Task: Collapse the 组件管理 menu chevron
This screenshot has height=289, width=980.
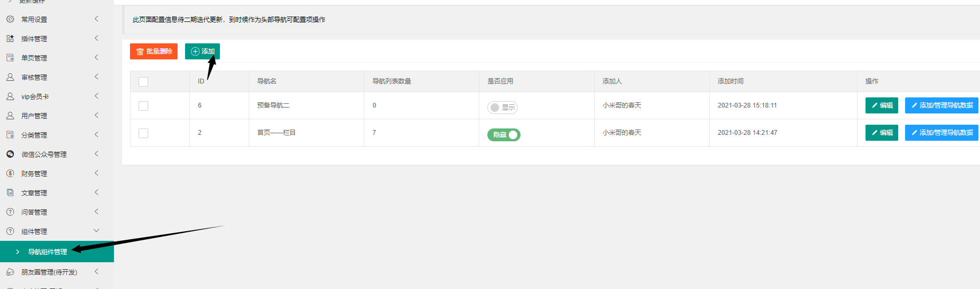Action: (96, 231)
